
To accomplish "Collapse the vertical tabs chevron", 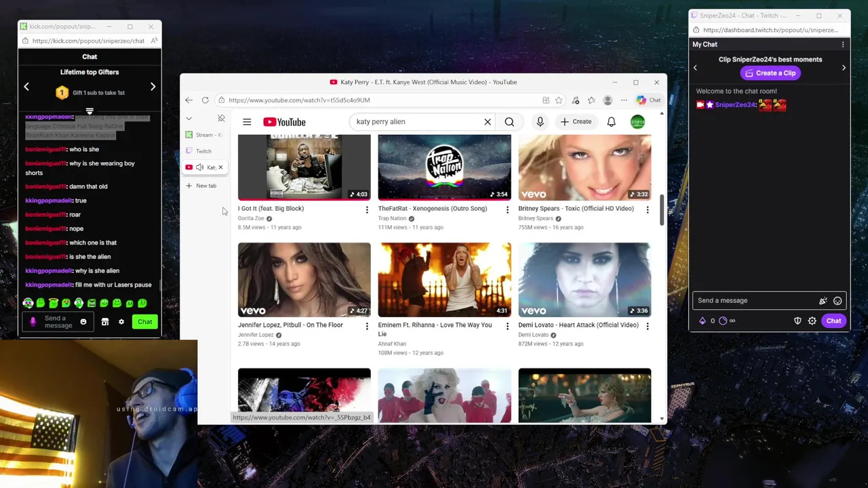I will coord(189,119).
